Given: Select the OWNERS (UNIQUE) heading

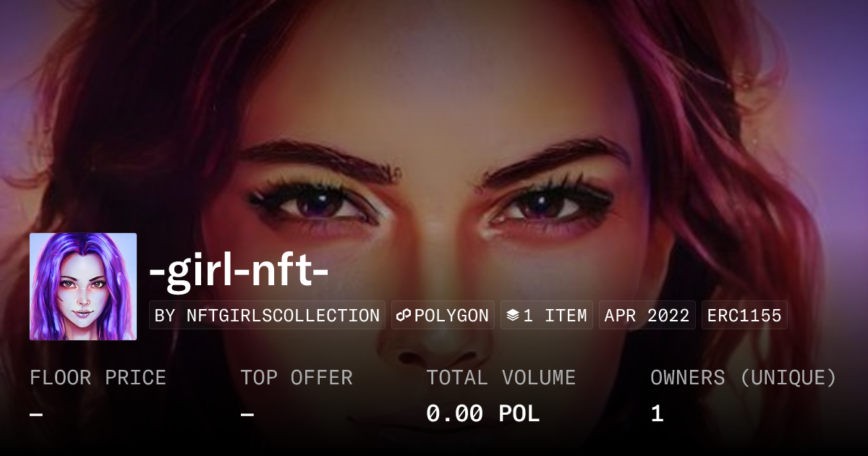Looking at the screenshot, I should pos(744,378).
